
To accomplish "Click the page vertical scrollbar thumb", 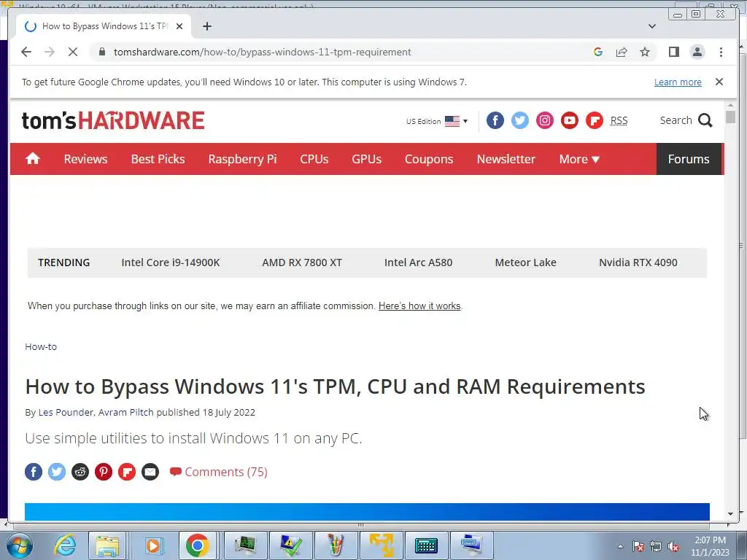I will (x=730, y=117).
